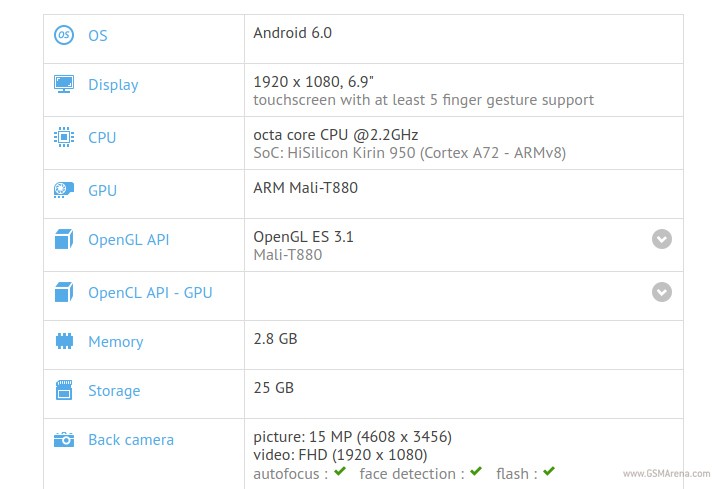Click the OS icon
Image resolution: width=728 pixels, height=489 pixels.
click(x=64, y=35)
